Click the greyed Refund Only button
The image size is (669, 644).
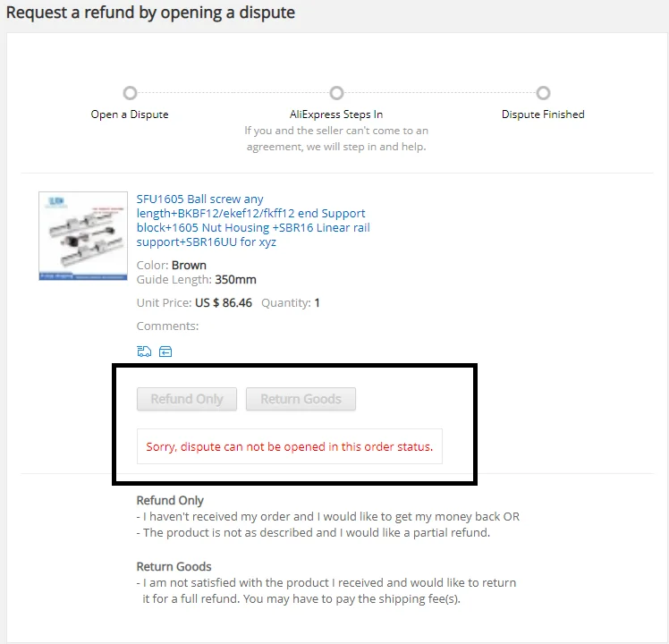pos(187,399)
